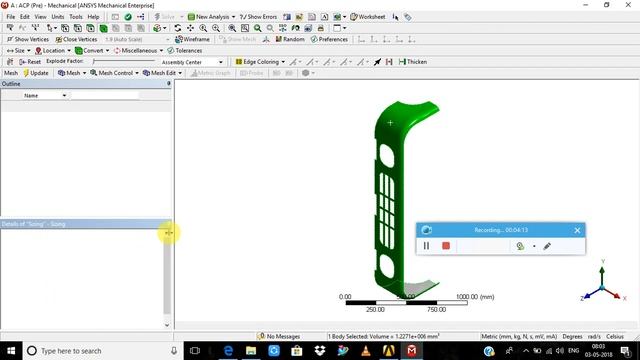Open the Units menu
Viewport: 640px width, 360px height.
click(x=58, y=17)
